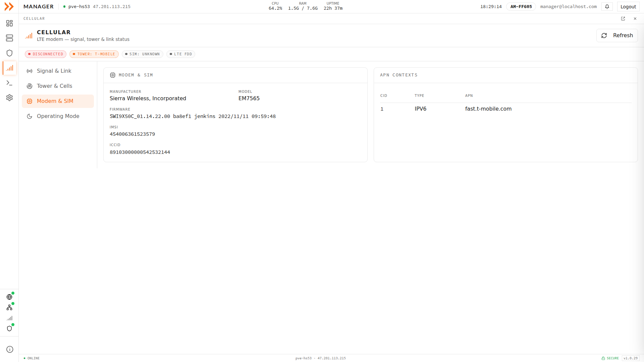Click the notifications bell icon

point(607,6)
